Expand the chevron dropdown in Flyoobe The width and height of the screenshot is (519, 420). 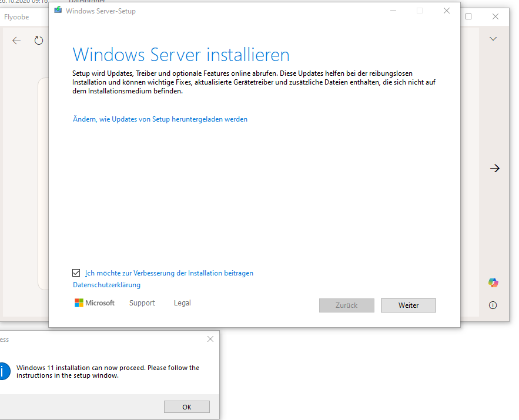pos(493,39)
